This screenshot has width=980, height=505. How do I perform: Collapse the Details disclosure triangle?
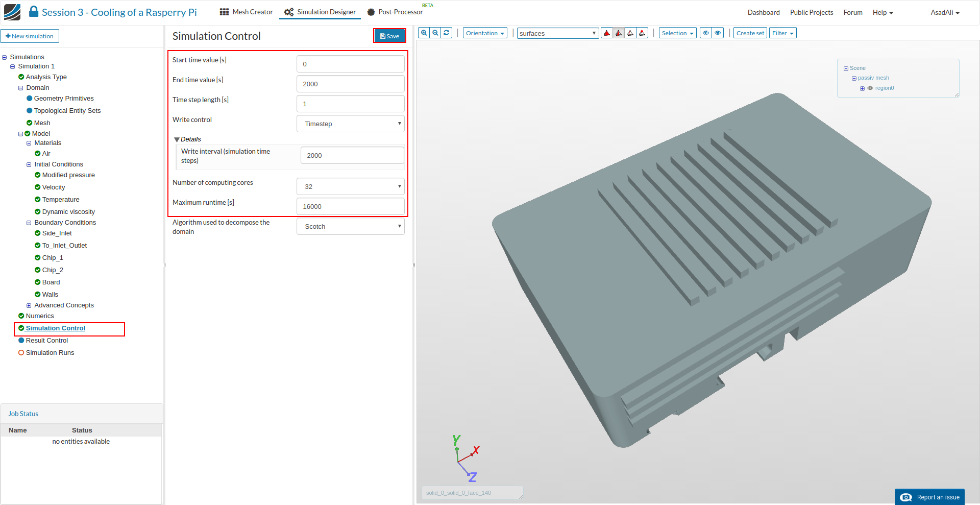coord(177,139)
